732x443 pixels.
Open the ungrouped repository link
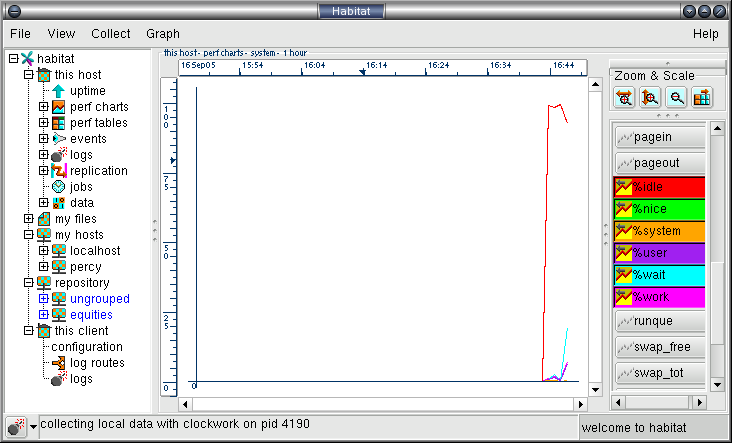pyautogui.click(x=100, y=299)
